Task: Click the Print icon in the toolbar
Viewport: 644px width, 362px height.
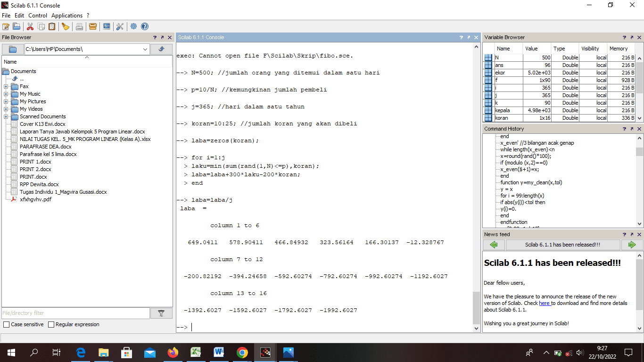Action: (79, 26)
